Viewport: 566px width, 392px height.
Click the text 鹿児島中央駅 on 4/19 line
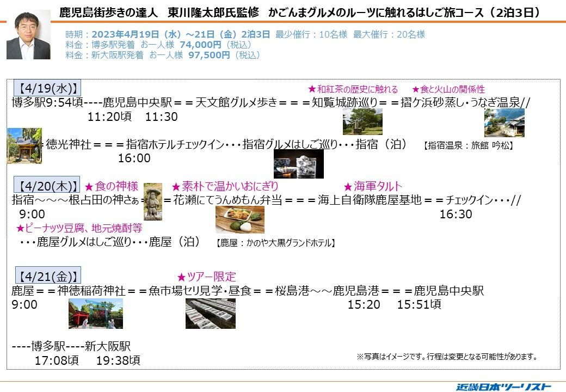pyautogui.click(x=137, y=102)
